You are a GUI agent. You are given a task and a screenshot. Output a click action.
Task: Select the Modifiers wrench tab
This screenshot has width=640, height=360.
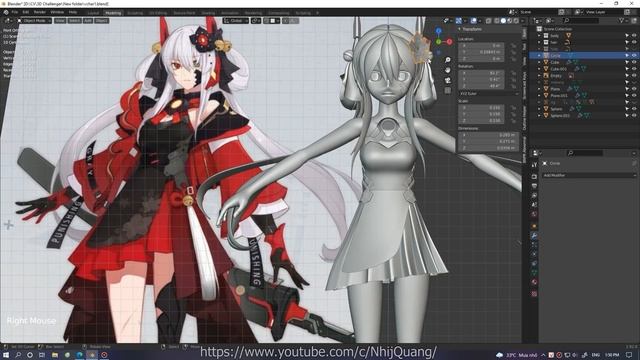pyautogui.click(x=534, y=236)
